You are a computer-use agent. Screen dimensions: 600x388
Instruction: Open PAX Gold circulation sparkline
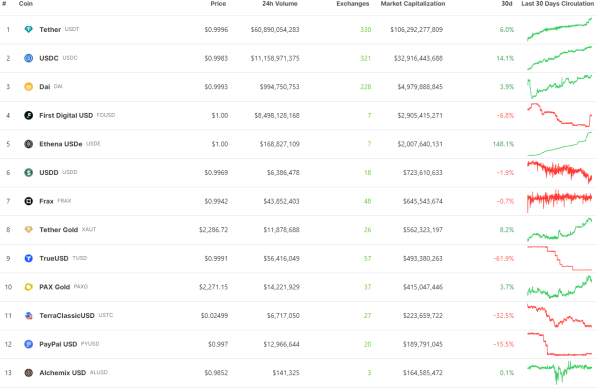(559, 287)
